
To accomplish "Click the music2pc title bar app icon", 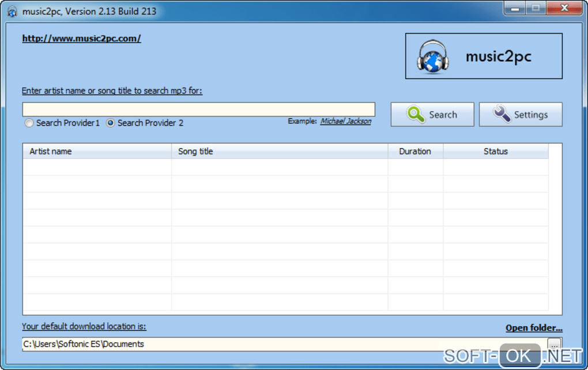I will [x=12, y=12].
